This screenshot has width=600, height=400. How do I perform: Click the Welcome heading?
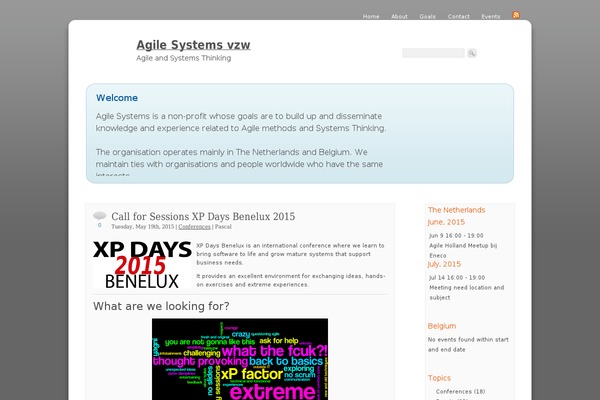point(117,98)
